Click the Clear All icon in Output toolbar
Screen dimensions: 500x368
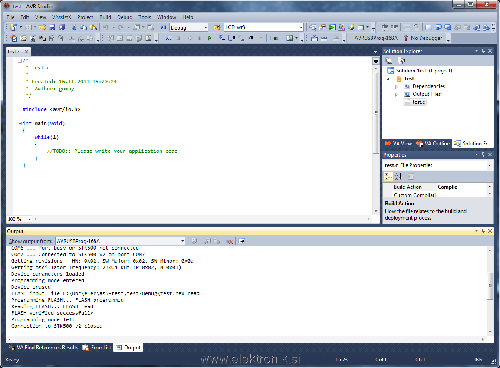229,241
